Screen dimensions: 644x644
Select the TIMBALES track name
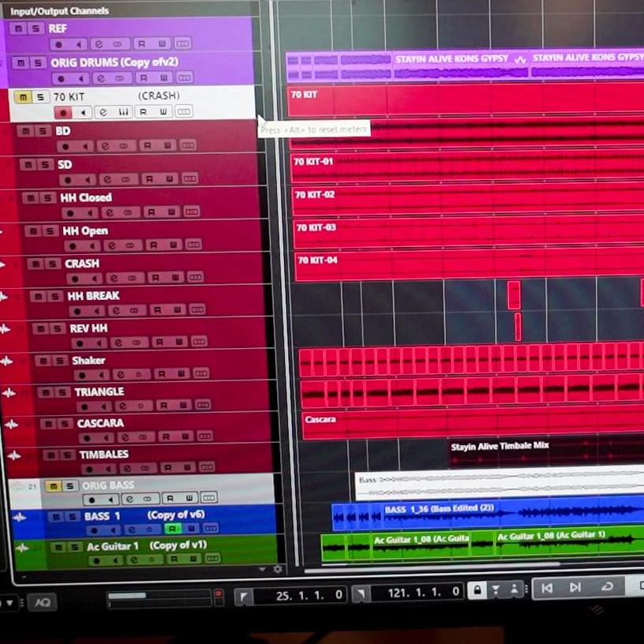104,455
